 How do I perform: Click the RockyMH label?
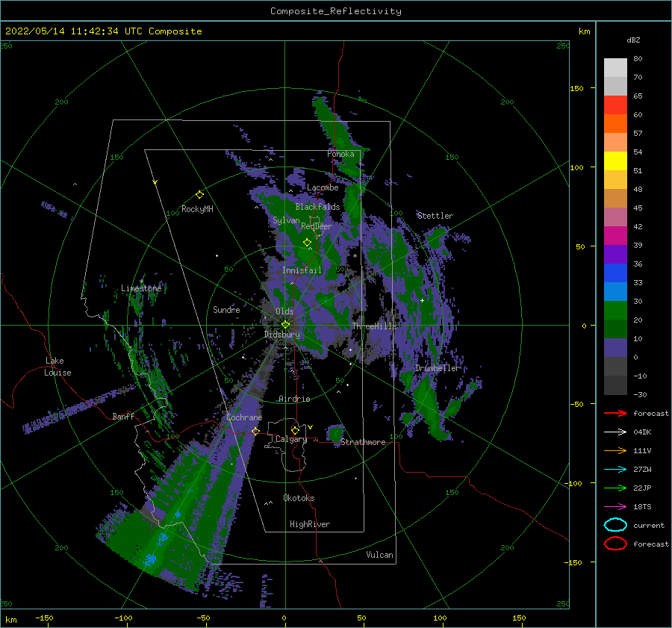197,209
